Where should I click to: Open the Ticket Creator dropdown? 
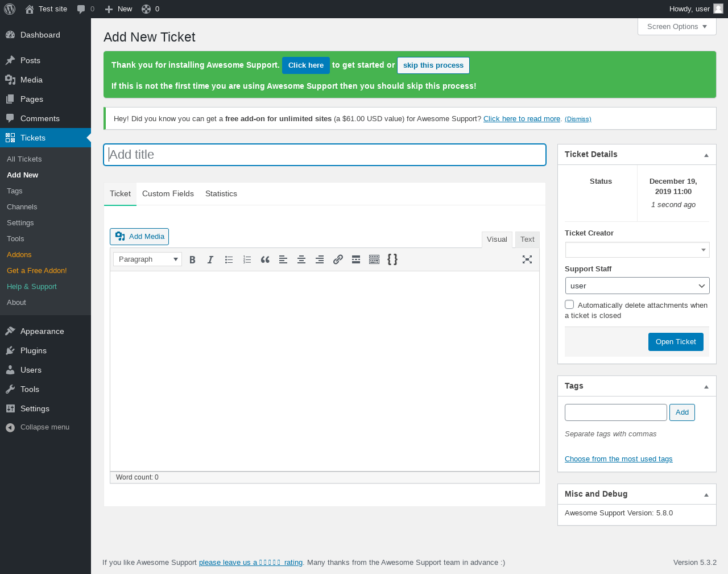tap(638, 250)
